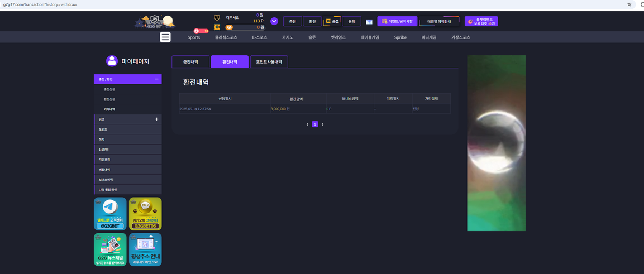Click the Telegram customer center banner
Screen dimensions: 644x274
[x=110, y=214]
